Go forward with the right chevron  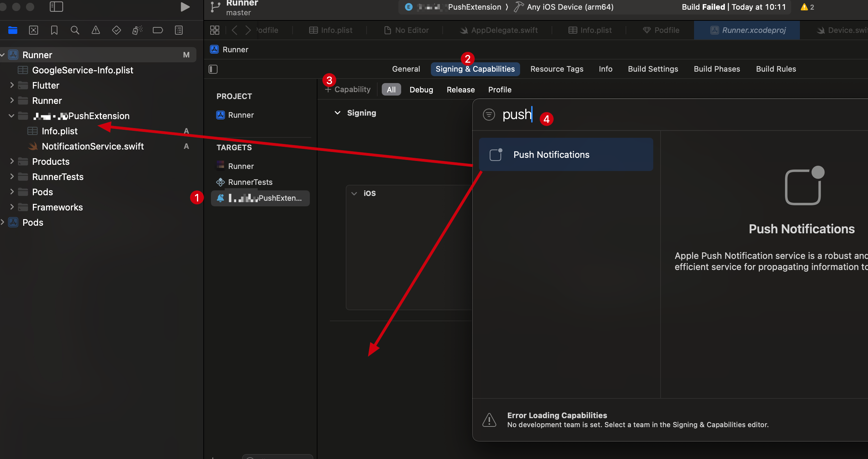coord(248,30)
